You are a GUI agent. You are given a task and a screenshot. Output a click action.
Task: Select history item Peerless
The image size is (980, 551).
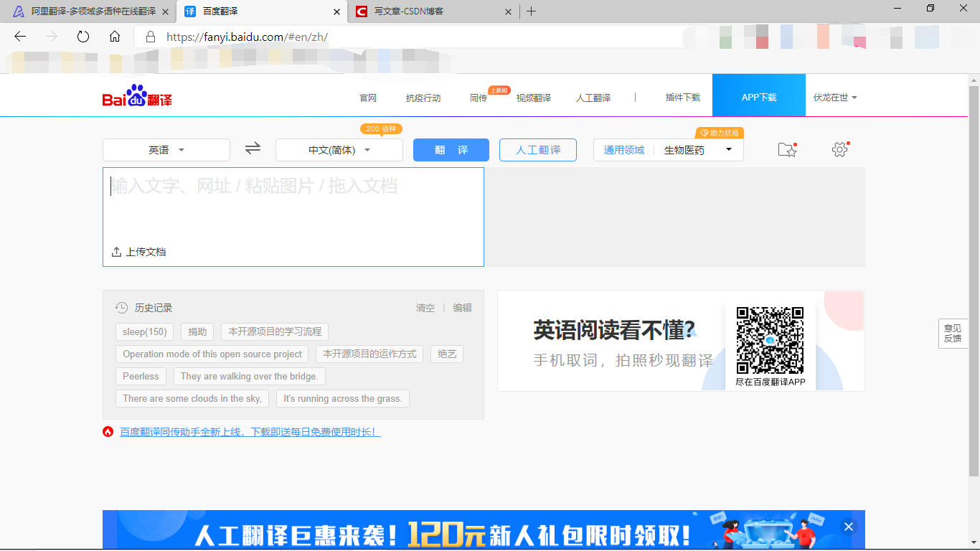click(x=141, y=376)
